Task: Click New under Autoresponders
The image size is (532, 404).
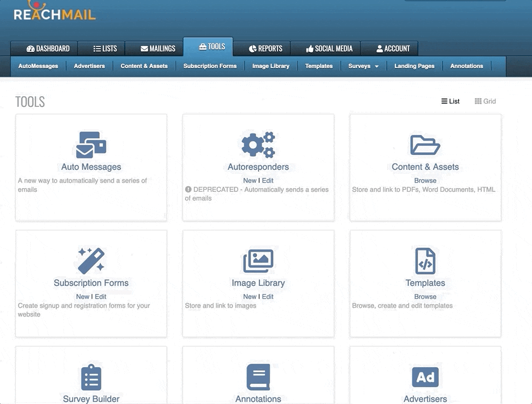Action: pos(250,181)
